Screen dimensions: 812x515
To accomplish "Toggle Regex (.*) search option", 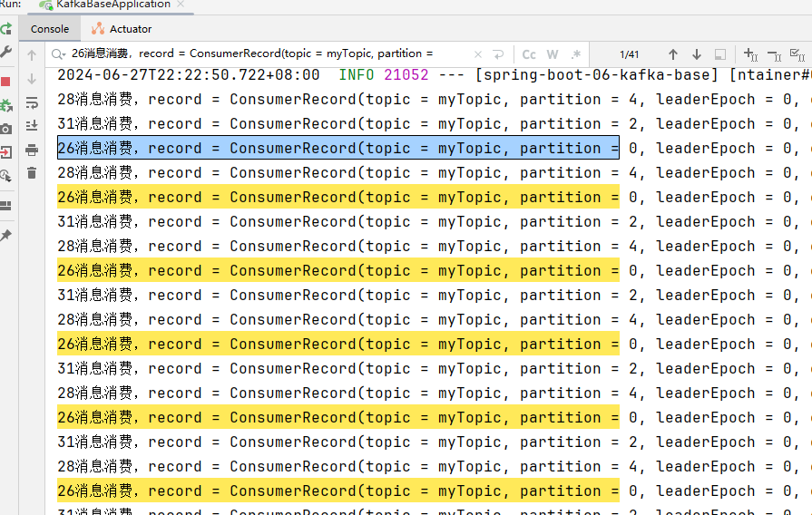I will pyautogui.click(x=576, y=54).
